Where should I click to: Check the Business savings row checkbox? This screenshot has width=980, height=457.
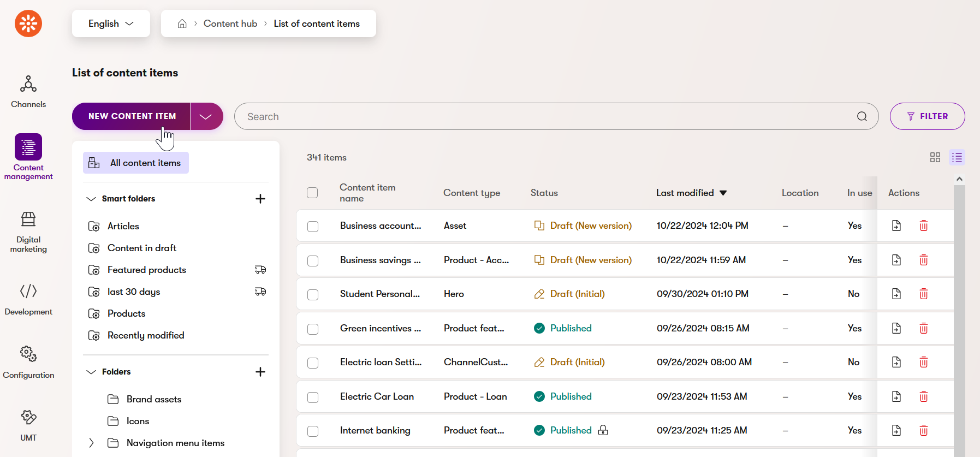coord(313,260)
